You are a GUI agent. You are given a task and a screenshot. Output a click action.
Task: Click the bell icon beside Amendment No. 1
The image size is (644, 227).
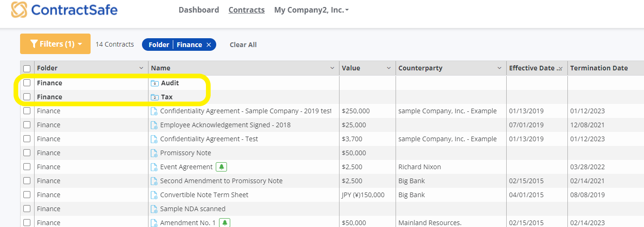click(x=224, y=223)
